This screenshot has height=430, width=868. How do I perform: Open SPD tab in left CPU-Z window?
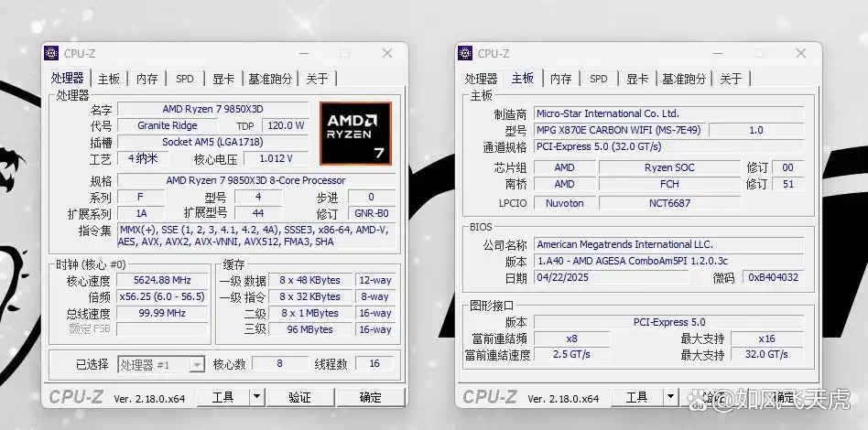click(185, 79)
